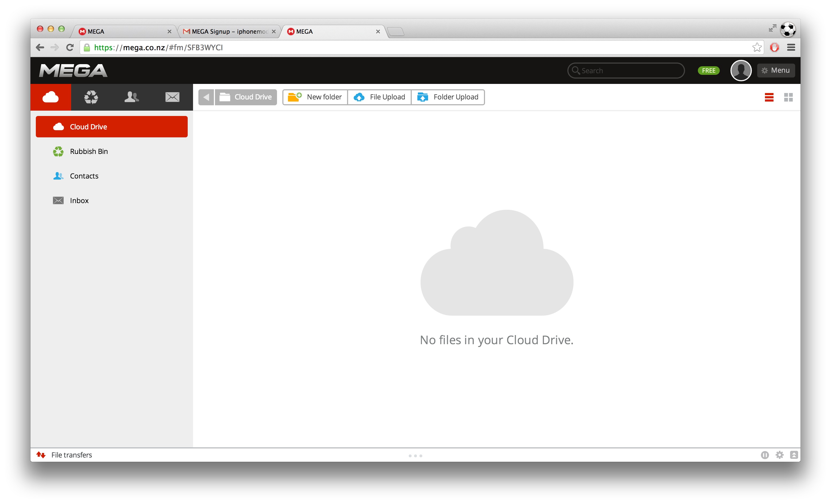Screen dimensions: 831x504
Task: Create a New folder
Action: (314, 97)
